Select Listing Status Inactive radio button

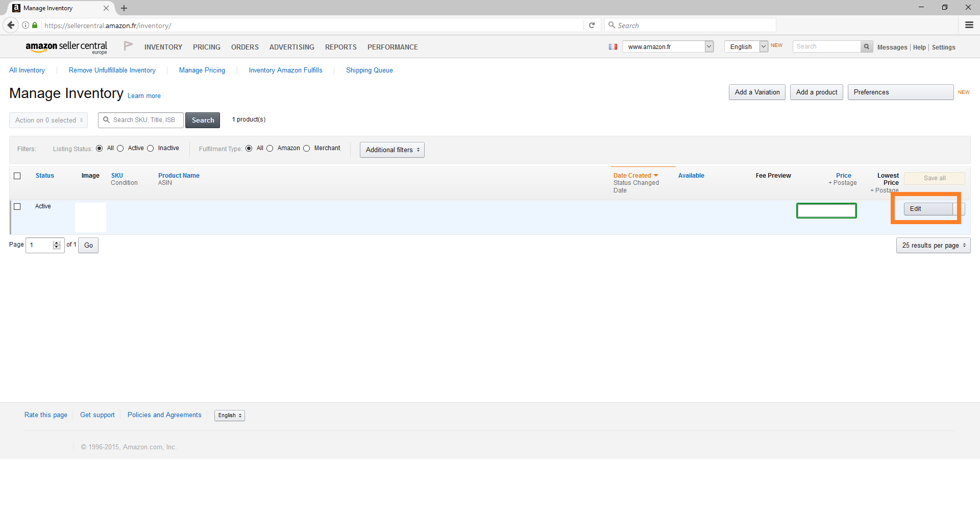150,149
